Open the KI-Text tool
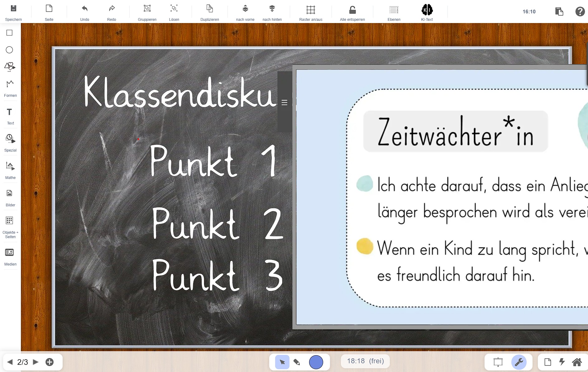The width and height of the screenshot is (588, 372). point(427,10)
